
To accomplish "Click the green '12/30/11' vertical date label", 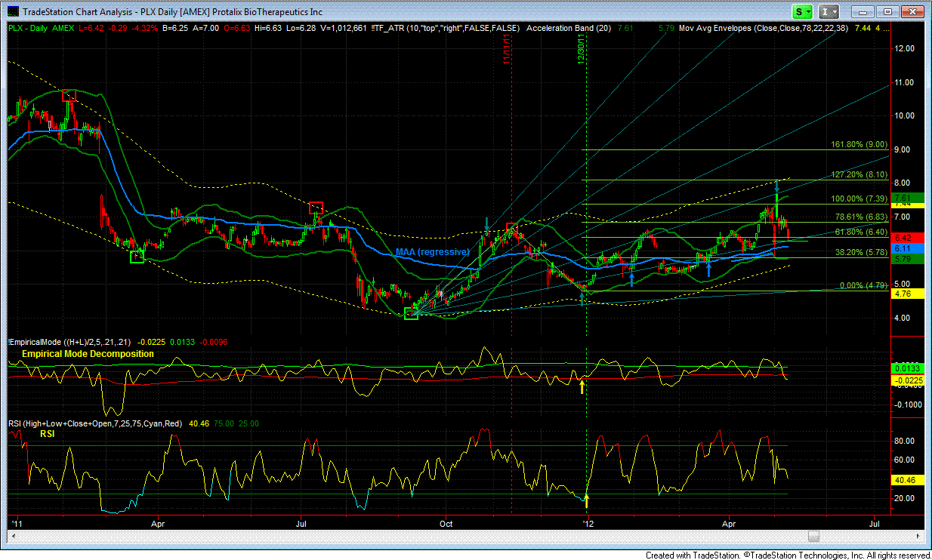I will pos(582,49).
